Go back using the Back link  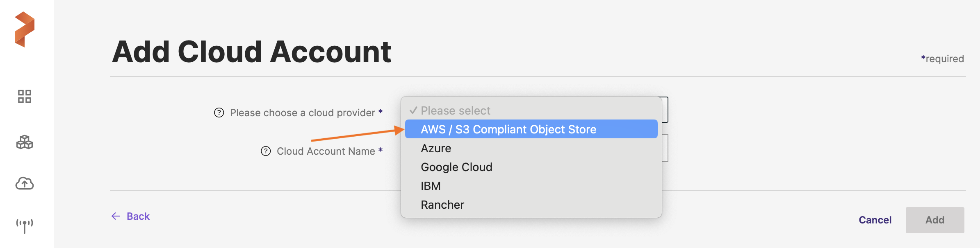[x=138, y=216]
